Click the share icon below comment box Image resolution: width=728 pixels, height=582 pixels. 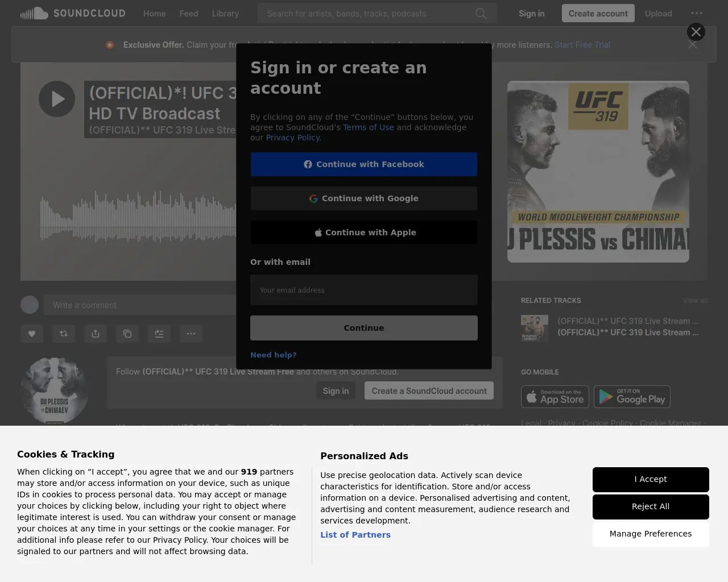tap(96, 334)
